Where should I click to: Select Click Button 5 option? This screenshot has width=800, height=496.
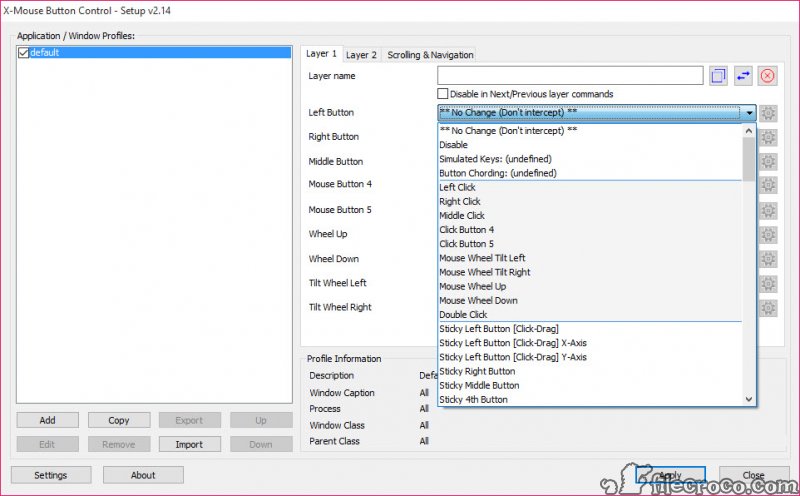(x=590, y=244)
